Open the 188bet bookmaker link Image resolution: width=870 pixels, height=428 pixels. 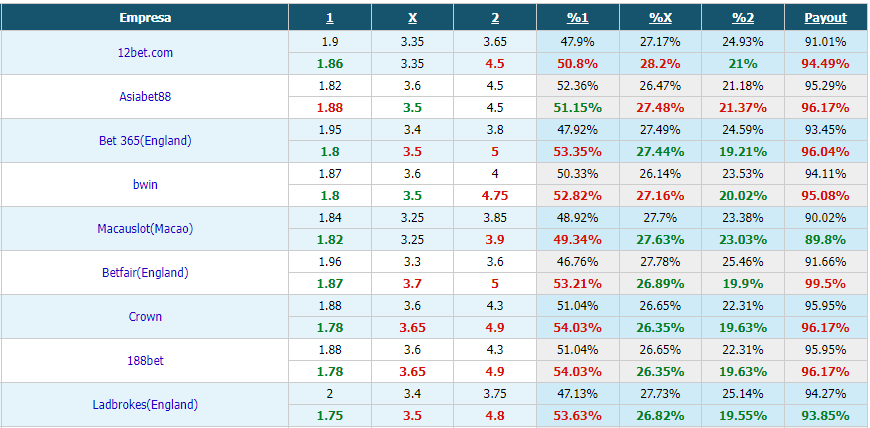145,360
